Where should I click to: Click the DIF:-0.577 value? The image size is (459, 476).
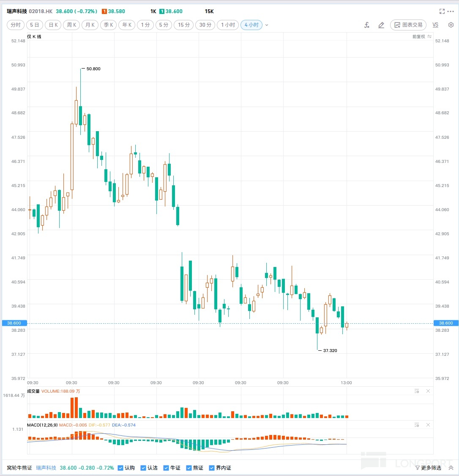pyautogui.click(x=99, y=425)
